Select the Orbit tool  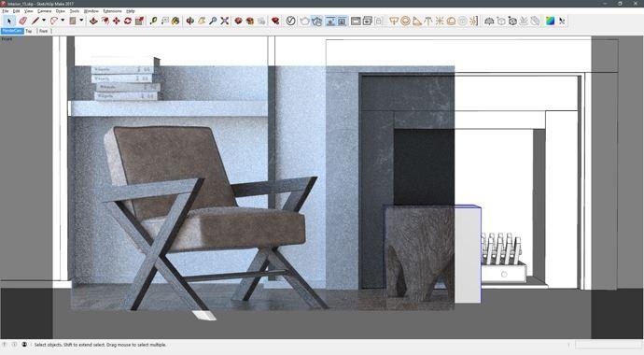pyautogui.click(x=189, y=21)
